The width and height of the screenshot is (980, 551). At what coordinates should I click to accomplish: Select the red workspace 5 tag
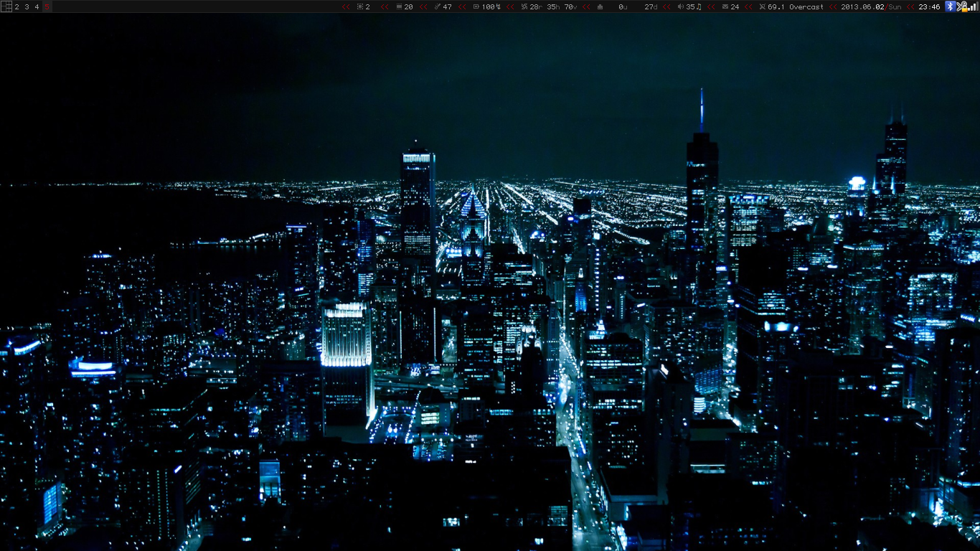[x=47, y=6]
